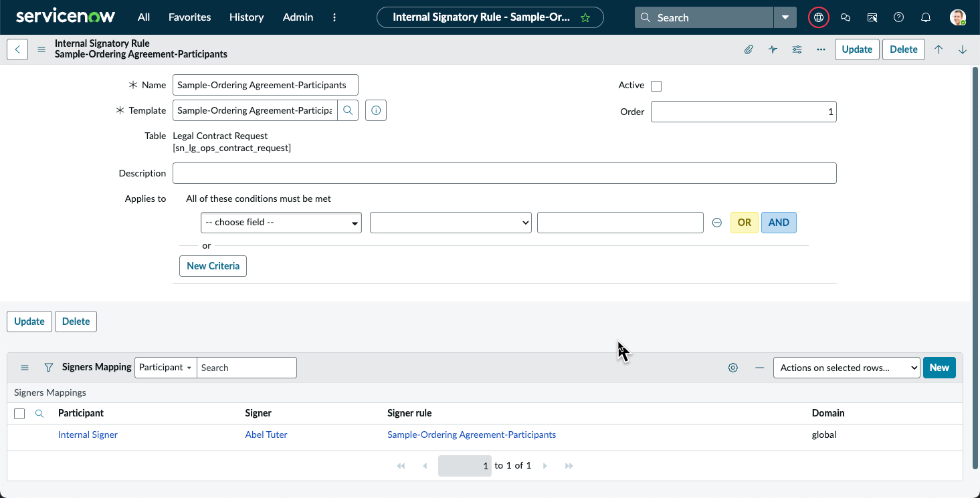Open the condition operator dropdown
Viewport: 980px width, 498px height.
point(451,223)
